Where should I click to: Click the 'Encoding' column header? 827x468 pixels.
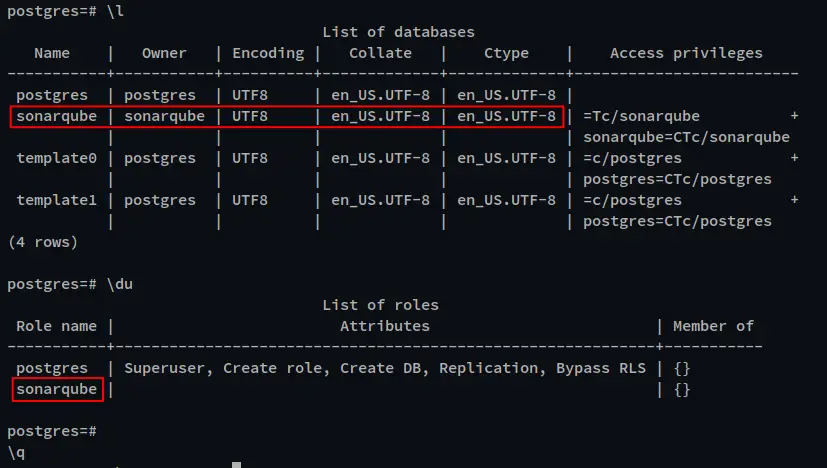[x=268, y=53]
